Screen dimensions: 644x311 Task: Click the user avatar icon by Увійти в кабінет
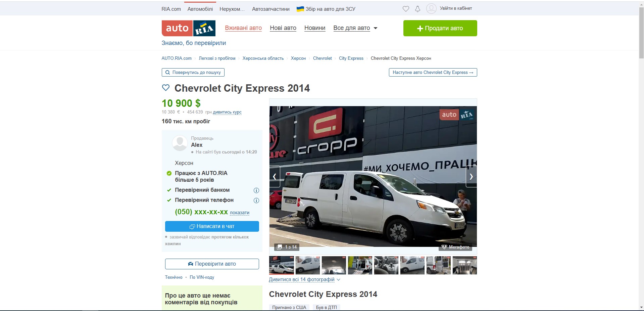coord(431,8)
